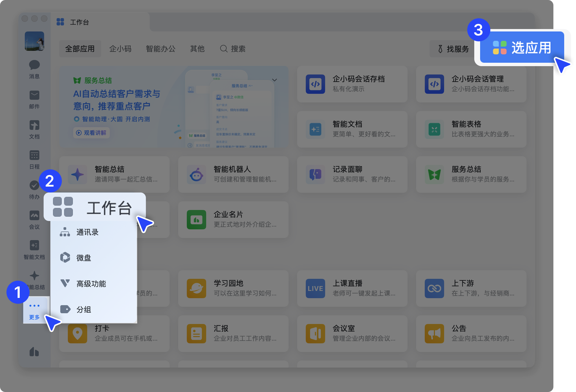Click the 搜索 search field
576x392 pixels.
[233, 49]
